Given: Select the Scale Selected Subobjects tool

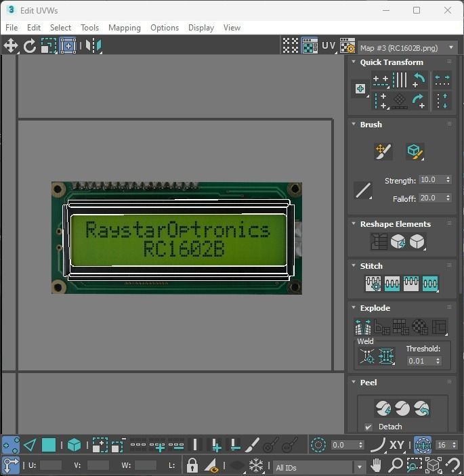Looking at the screenshot, I should click(49, 46).
